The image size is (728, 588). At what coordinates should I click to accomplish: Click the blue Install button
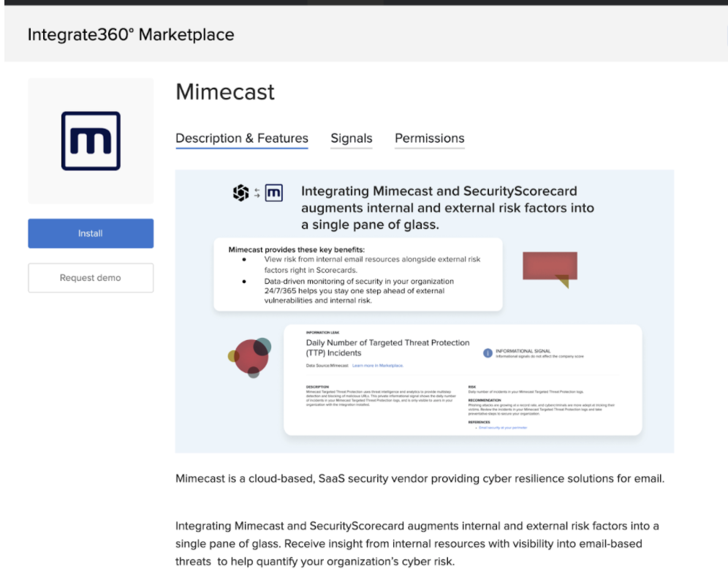click(x=91, y=233)
